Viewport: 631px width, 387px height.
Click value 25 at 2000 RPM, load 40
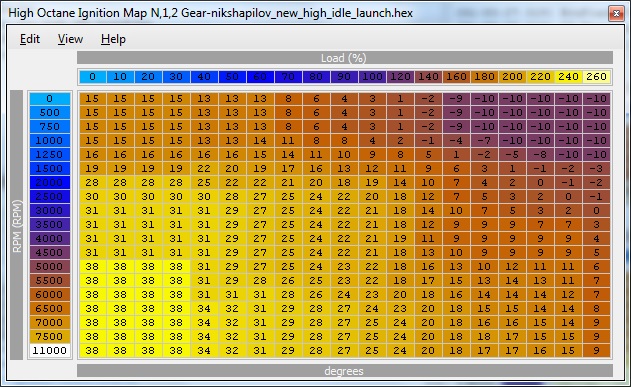(204, 183)
